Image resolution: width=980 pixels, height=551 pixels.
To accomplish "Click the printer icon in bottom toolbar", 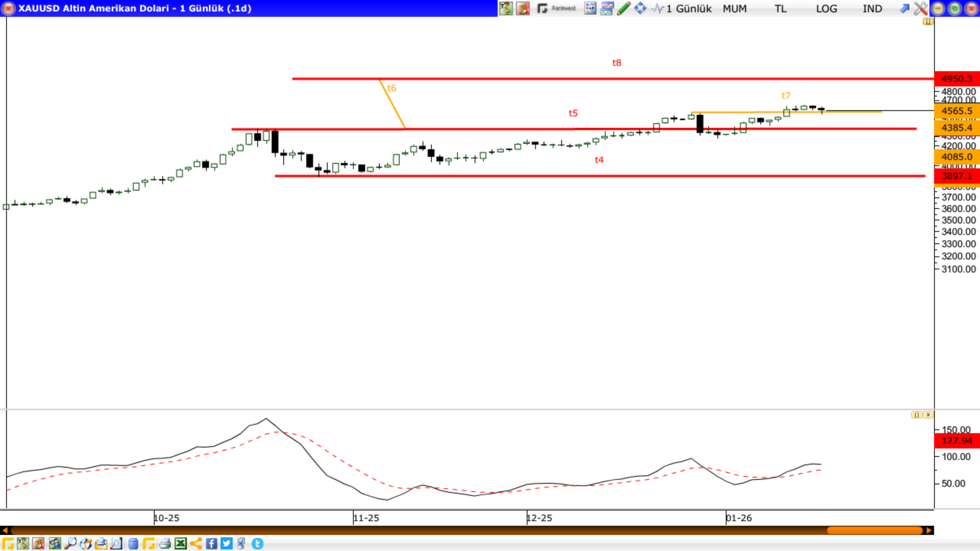I will (164, 543).
